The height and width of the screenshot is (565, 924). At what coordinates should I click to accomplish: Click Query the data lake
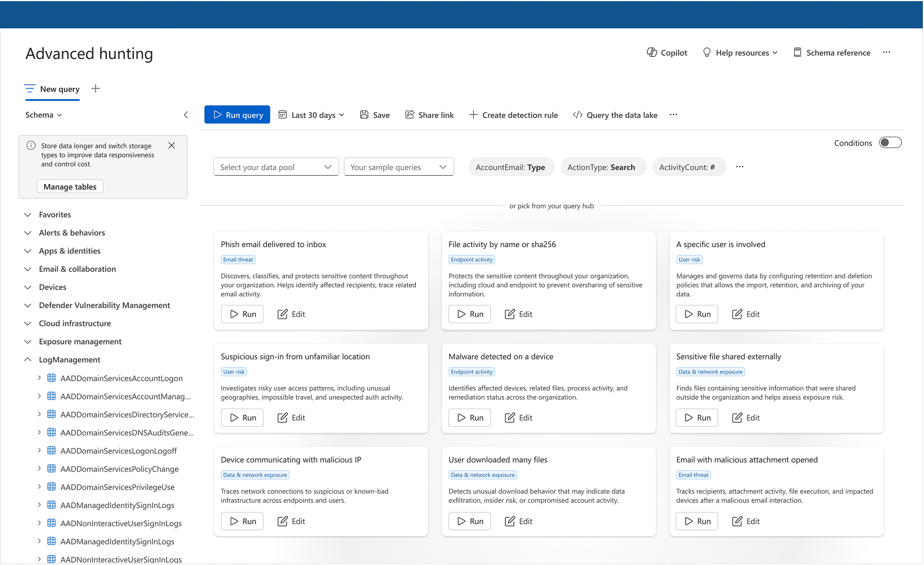615,115
